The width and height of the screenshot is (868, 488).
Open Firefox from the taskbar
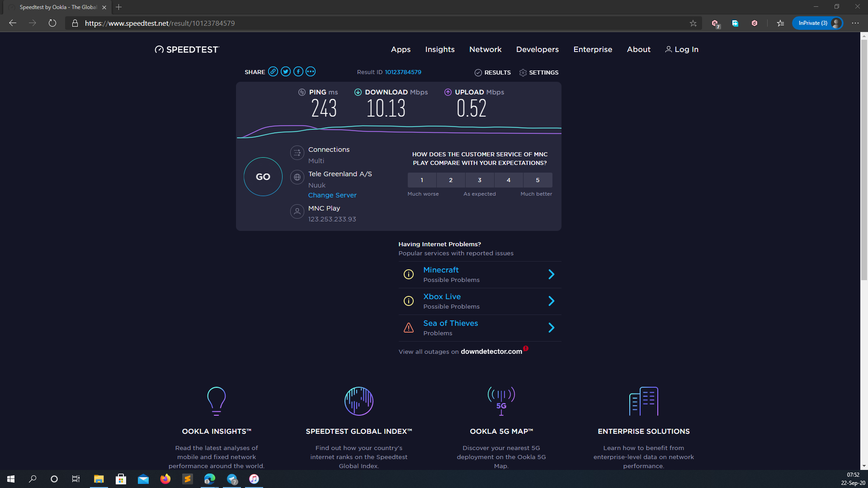165,479
